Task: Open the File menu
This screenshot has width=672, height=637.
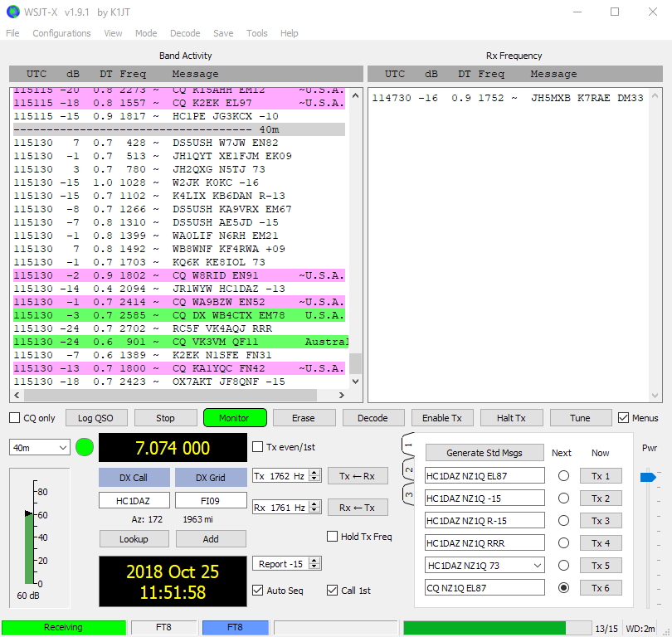Action: tap(12, 33)
